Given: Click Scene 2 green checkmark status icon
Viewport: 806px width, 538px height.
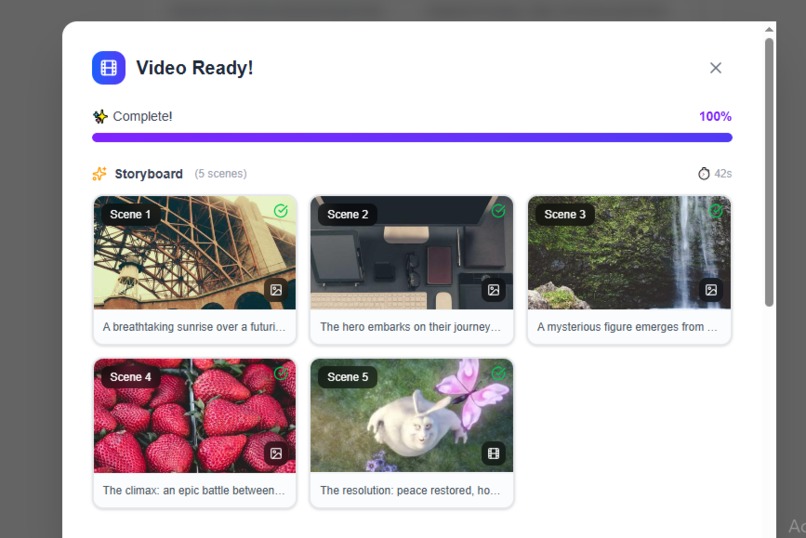Looking at the screenshot, I should [498, 211].
